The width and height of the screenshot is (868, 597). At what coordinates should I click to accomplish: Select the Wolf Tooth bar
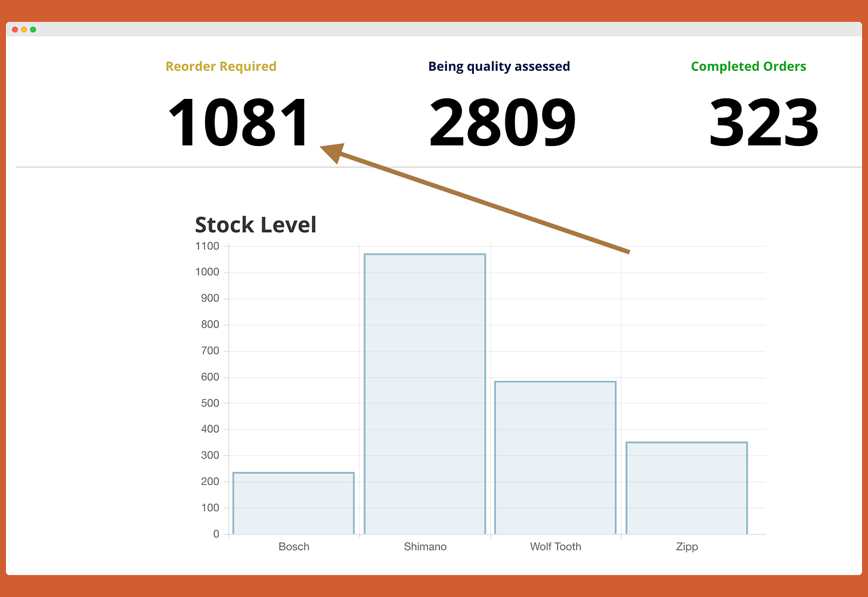coord(556,458)
